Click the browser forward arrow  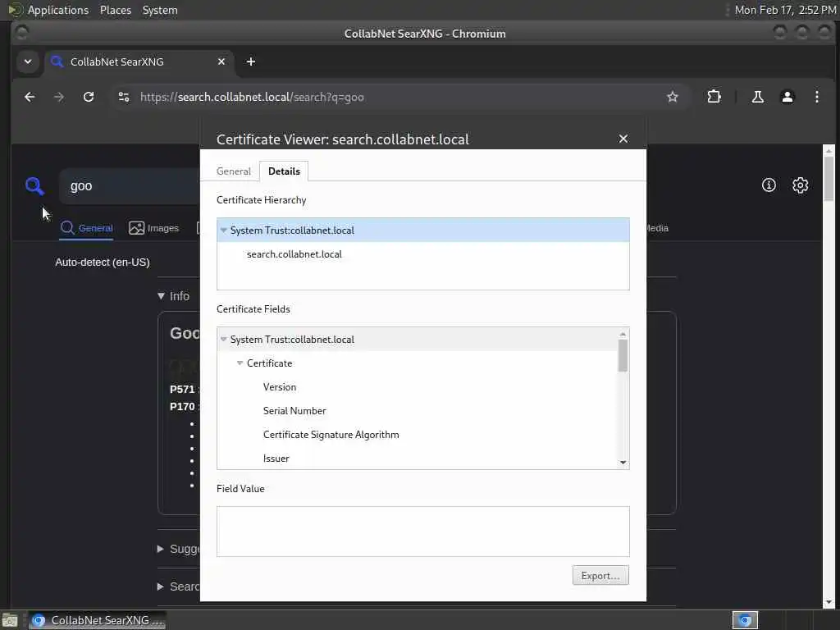click(59, 97)
